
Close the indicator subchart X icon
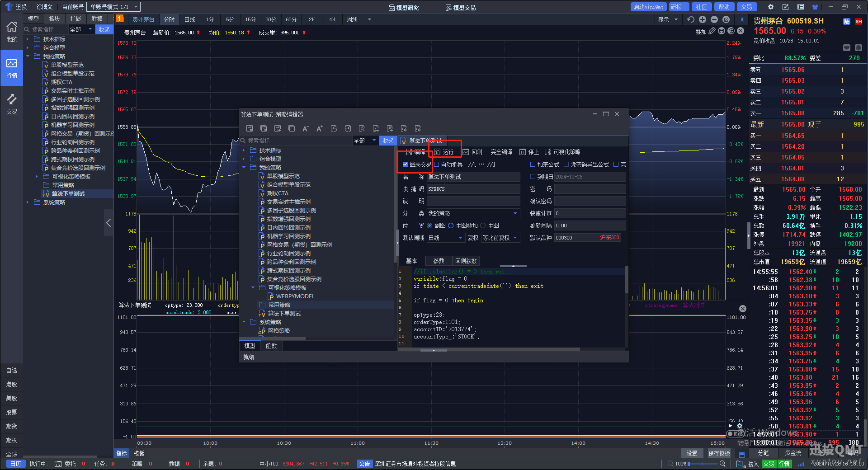pyautogui.click(x=742, y=309)
